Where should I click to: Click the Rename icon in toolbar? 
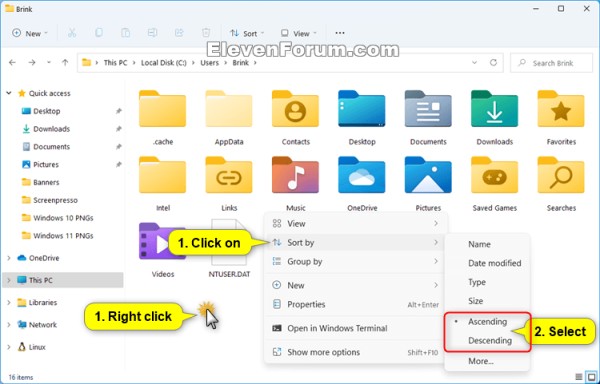pyautogui.click(x=152, y=33)
